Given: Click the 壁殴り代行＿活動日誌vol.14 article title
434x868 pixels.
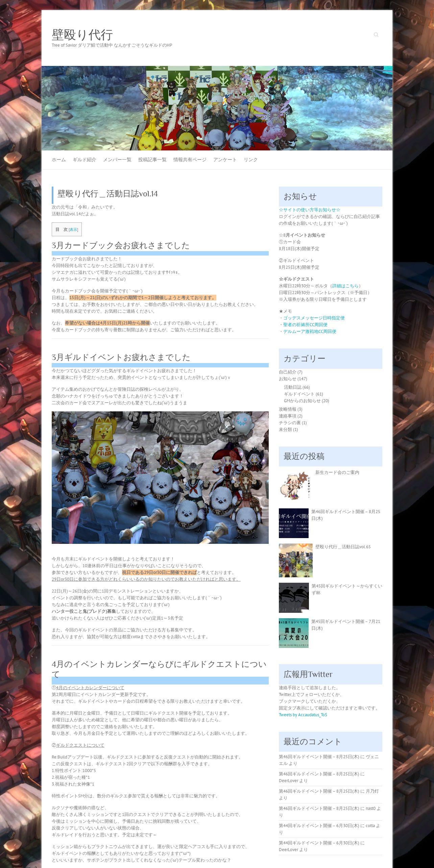Looking at the screenshot, I should tap(107, 194).
